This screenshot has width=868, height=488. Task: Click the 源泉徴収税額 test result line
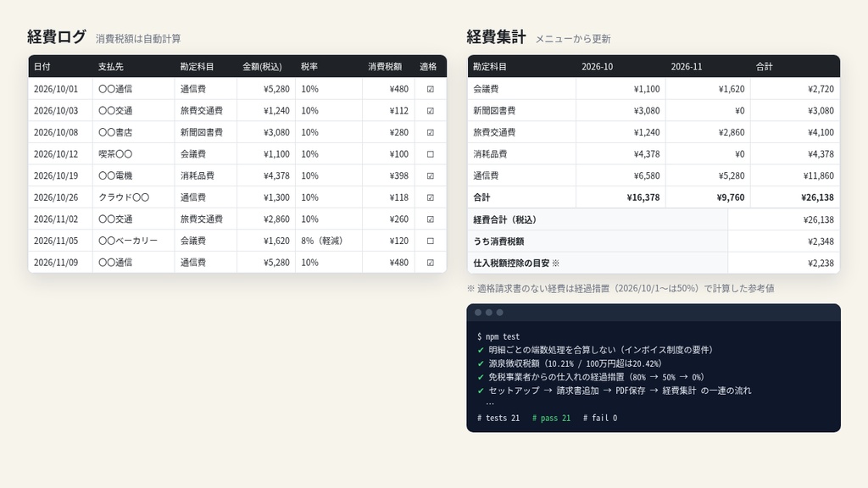[x=570, y=363]
